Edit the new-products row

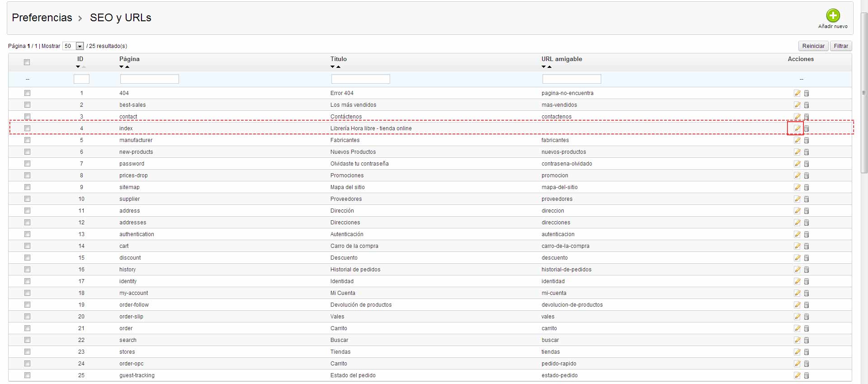(x=797, y=152)
